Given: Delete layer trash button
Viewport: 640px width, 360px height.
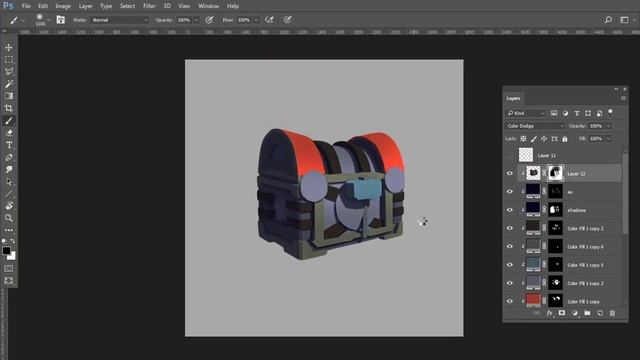Looking at the screenshot, I should pyautogui.click(x=612, y=313).
